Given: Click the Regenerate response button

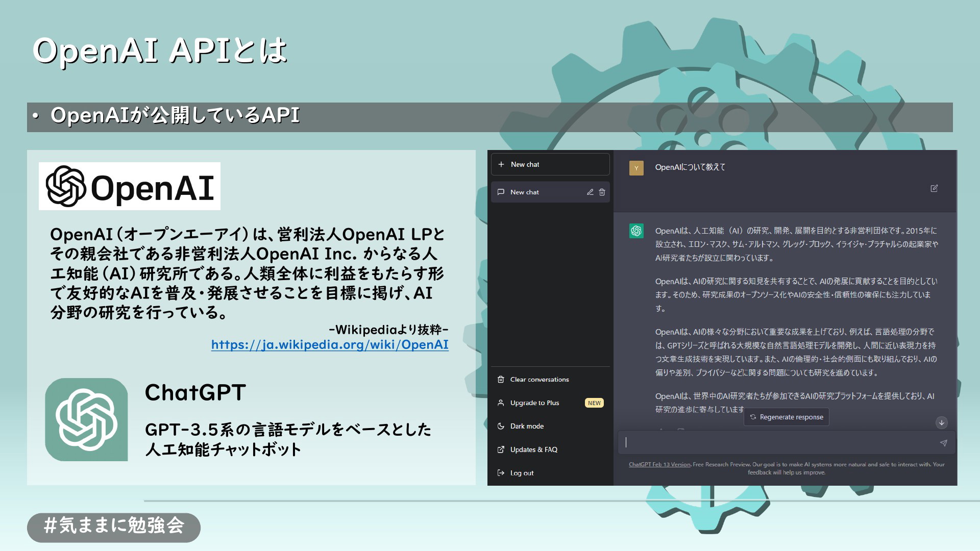Looking at the screenshot, I should (x=787, y=417).
